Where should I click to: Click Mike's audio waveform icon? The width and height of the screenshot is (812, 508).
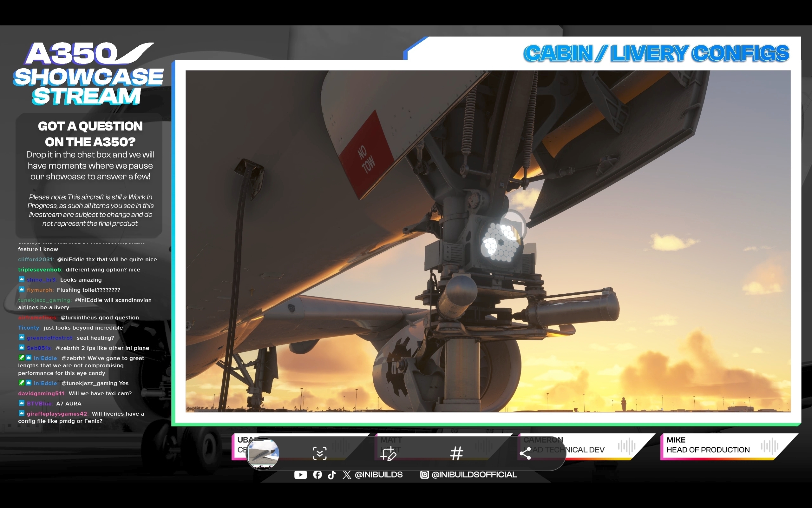769,446
